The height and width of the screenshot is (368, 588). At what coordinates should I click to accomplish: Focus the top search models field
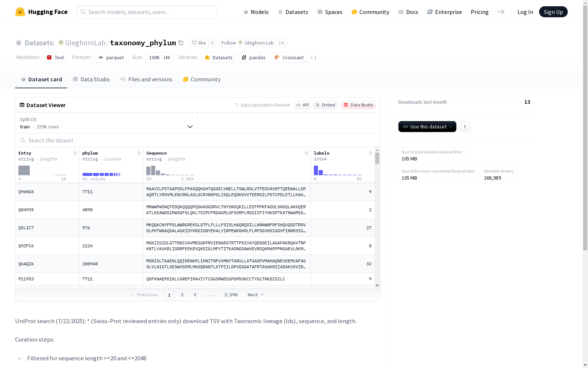pos(147,12)
